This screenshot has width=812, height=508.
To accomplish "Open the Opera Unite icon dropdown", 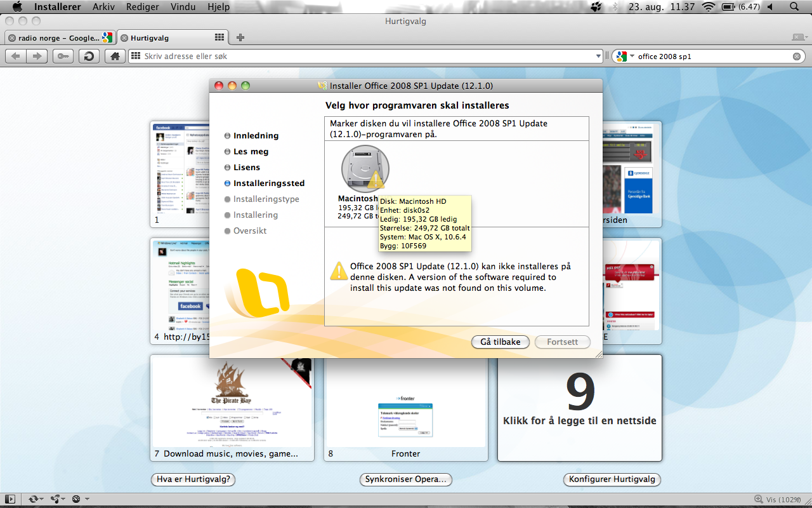I will [x=58, y=499].
